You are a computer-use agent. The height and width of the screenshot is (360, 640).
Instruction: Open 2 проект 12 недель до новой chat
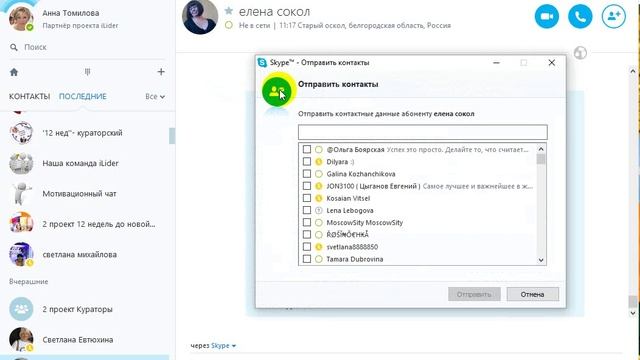coord(87,224)
